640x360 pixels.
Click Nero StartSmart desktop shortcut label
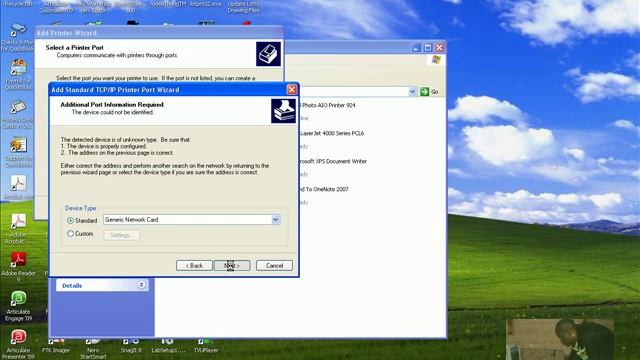point(93,353)
